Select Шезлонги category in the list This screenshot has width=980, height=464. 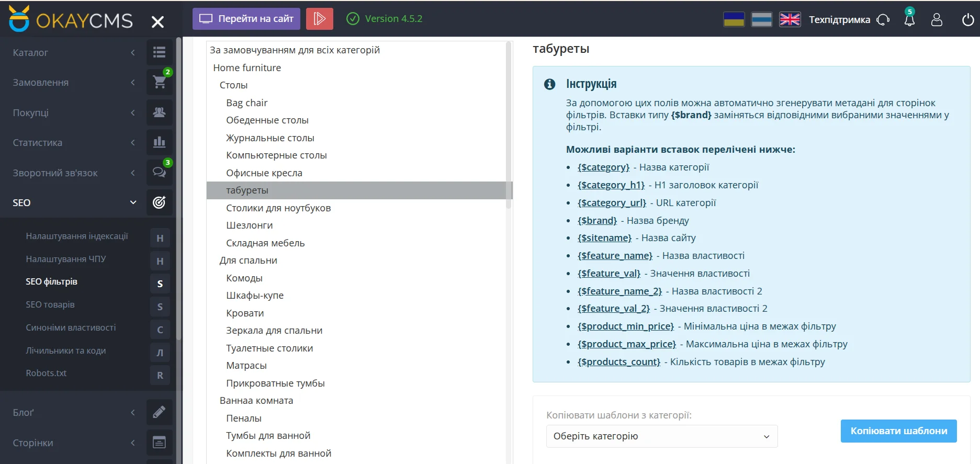[x=249, y=225]
